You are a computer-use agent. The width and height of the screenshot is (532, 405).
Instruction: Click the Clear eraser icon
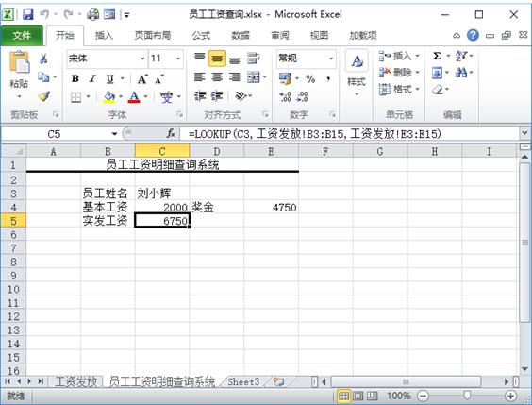point(438,90)
